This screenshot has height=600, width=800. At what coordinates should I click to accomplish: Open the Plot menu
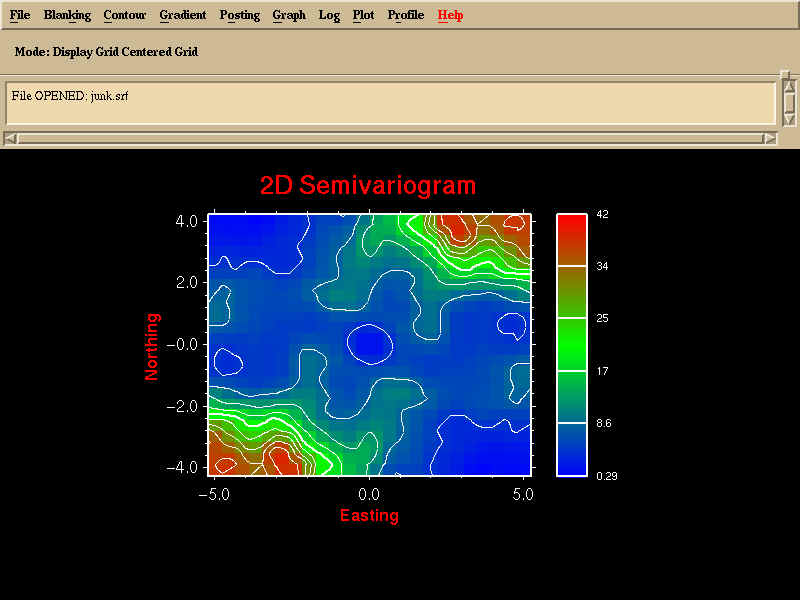coord(363,15)
